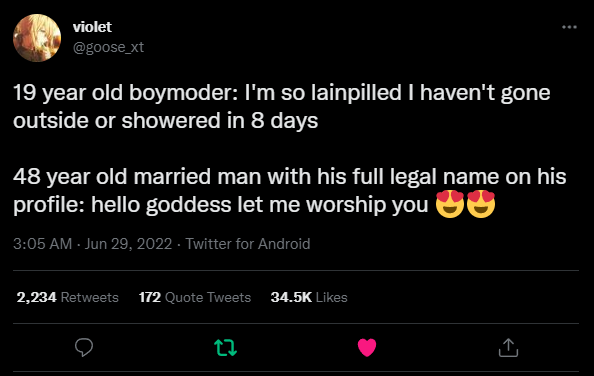Click the reply speech bubble icon
The height and width of the screenshot is (376, 594).
click(x=84, y=347)
